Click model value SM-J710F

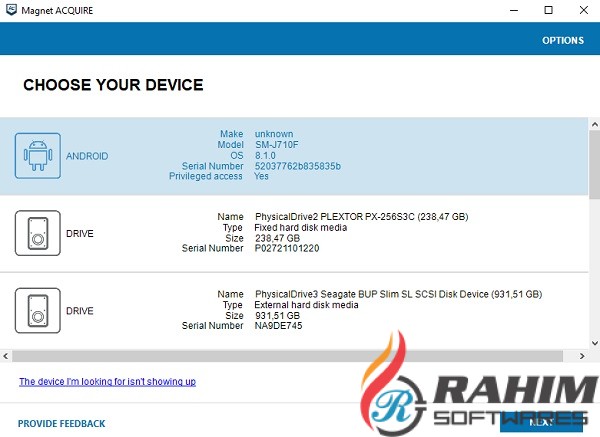pos(277,145)
